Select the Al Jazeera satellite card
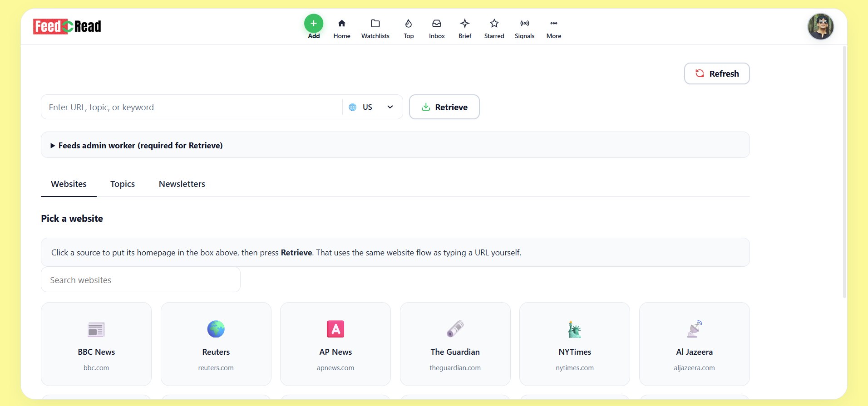 pos(695,344)
